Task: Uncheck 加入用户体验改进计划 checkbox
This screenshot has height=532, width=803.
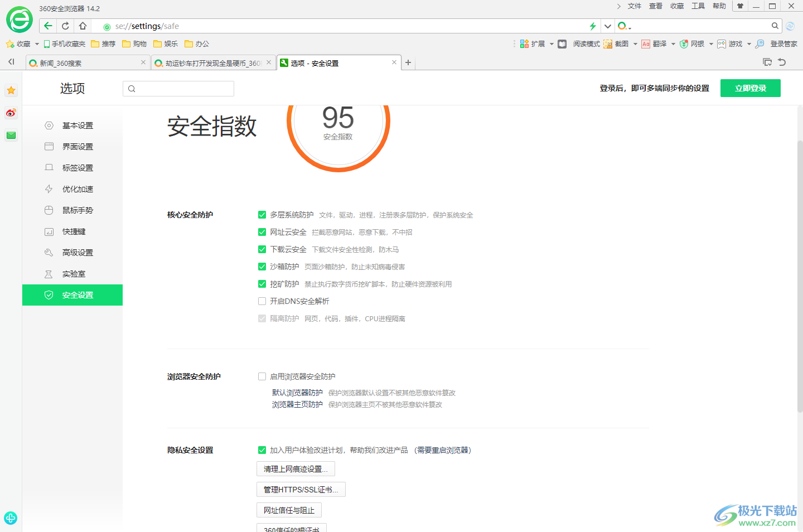Action: (x=262, y=450)
